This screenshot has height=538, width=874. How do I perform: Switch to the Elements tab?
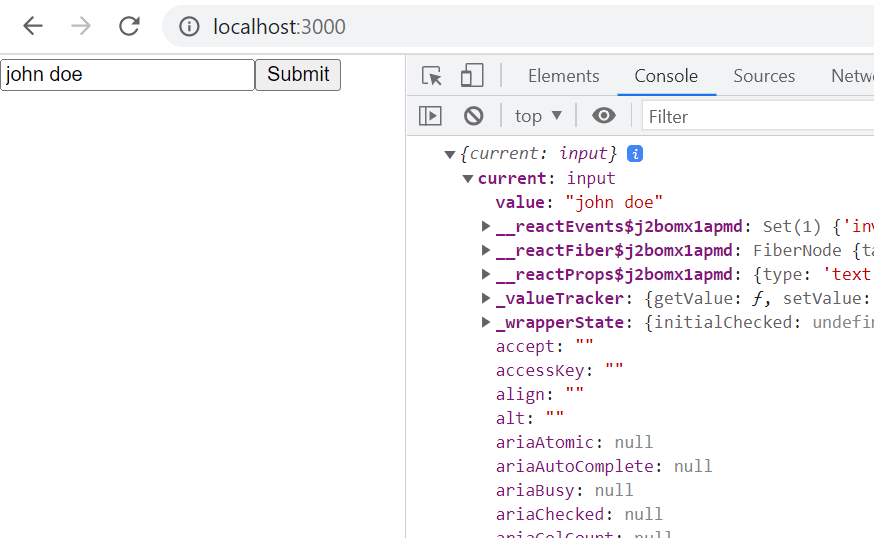coord(564,76)
